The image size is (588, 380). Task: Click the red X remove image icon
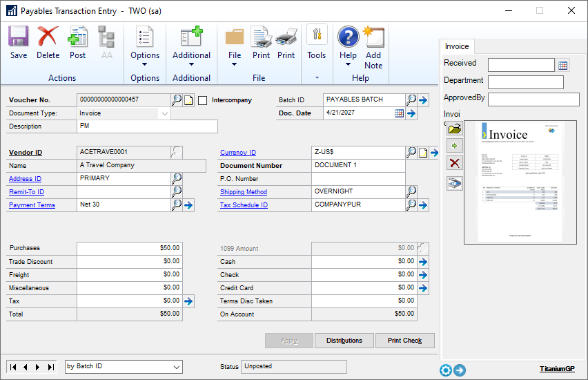click(455, 163)
